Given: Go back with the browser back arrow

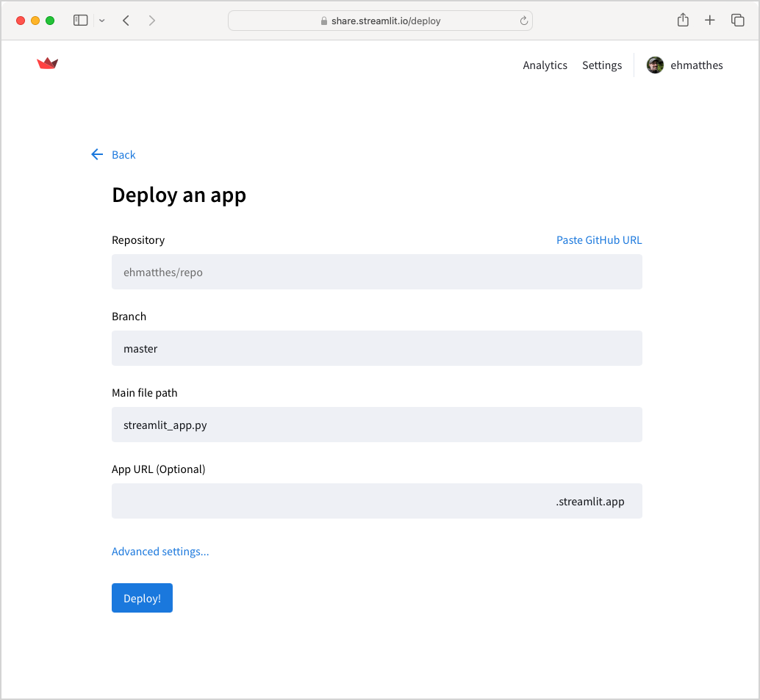Looking at the screenshot, I should click(x=126, y=21).
